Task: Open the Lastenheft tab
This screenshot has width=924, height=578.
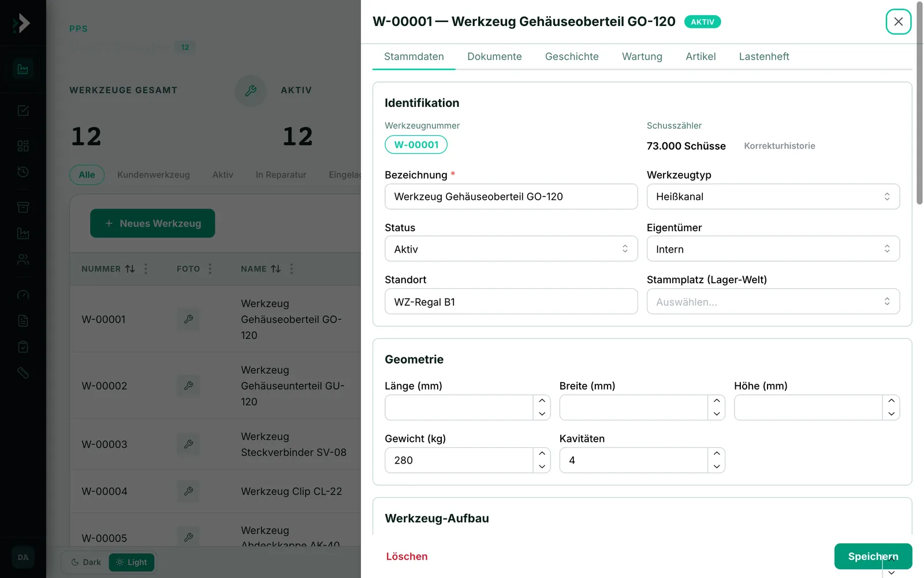Action: [764, 57]
